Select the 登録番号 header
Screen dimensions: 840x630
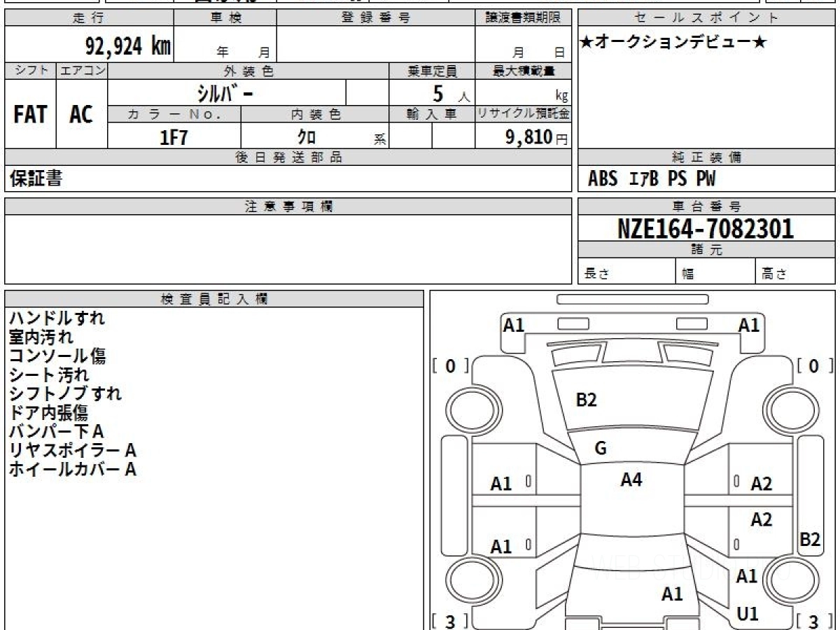[375, 18]
